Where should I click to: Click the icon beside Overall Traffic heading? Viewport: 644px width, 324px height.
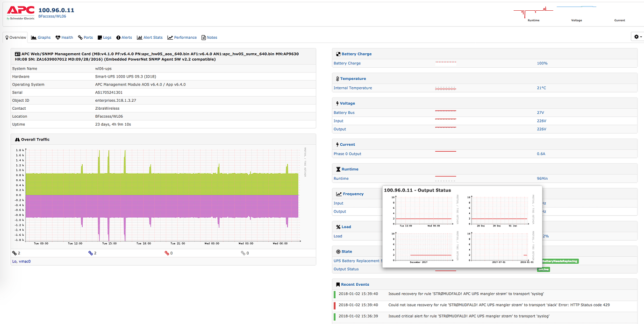(17, 139)
